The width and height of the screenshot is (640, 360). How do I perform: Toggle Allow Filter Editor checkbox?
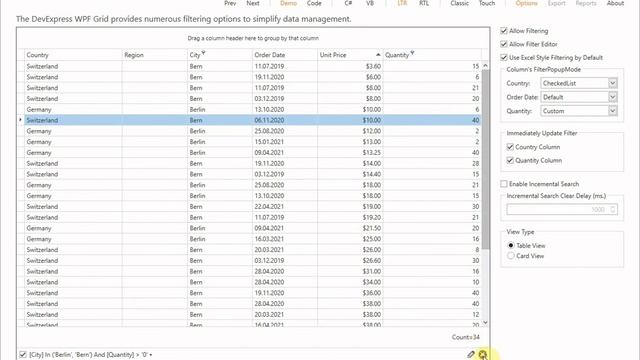504,44
